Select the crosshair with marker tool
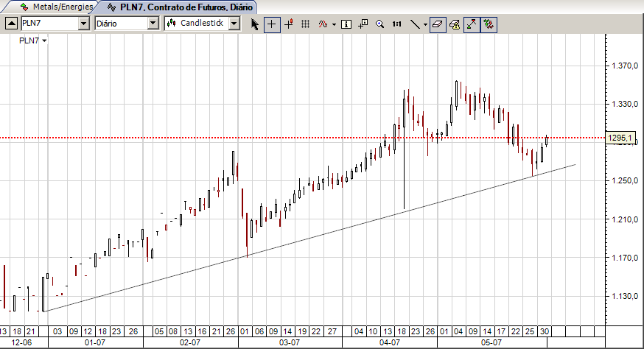This screenshot has height=349, width=644. coord(289,24)
